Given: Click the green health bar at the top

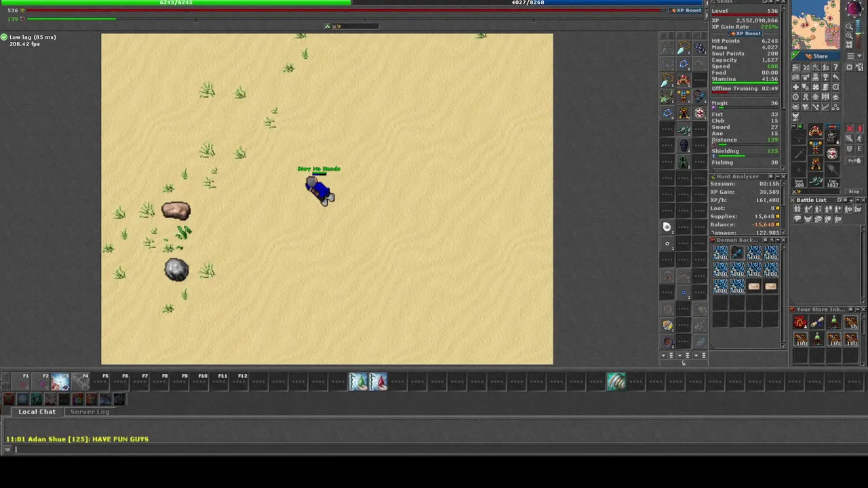Looking at the screenshot, I should point(175,3).
